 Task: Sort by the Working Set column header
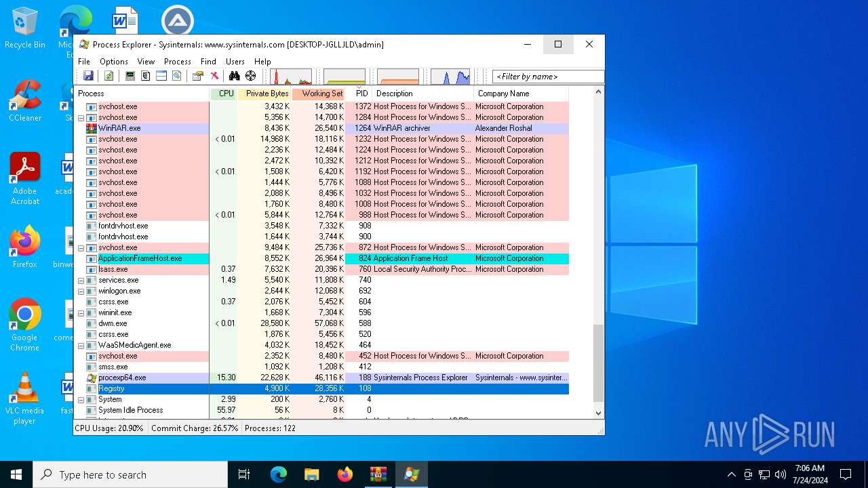[319, 94]
